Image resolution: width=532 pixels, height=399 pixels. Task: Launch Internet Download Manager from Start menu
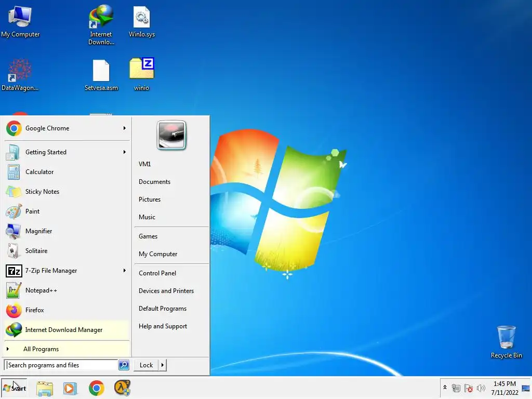[67, 330]
